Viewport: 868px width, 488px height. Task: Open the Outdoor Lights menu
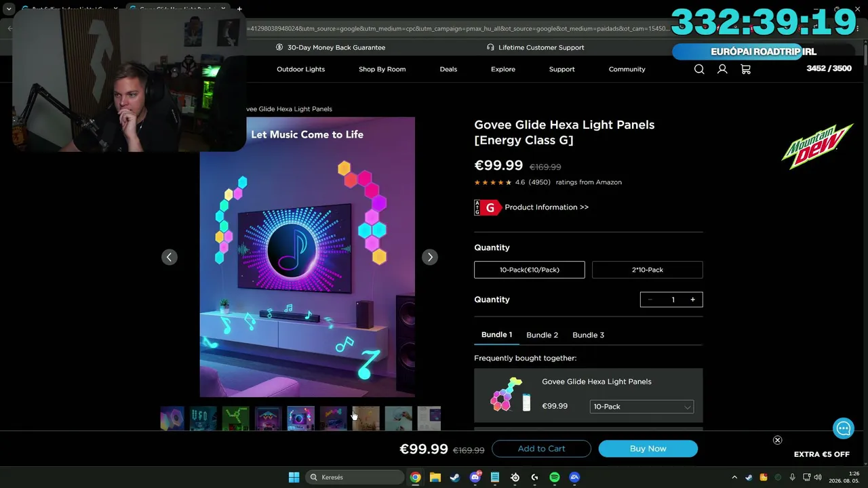pyautogui.click(x=300, y=69)
